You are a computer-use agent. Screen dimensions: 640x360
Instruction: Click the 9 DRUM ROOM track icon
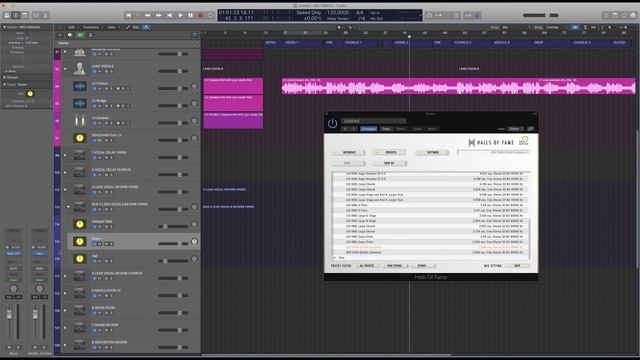coord(80,311)
